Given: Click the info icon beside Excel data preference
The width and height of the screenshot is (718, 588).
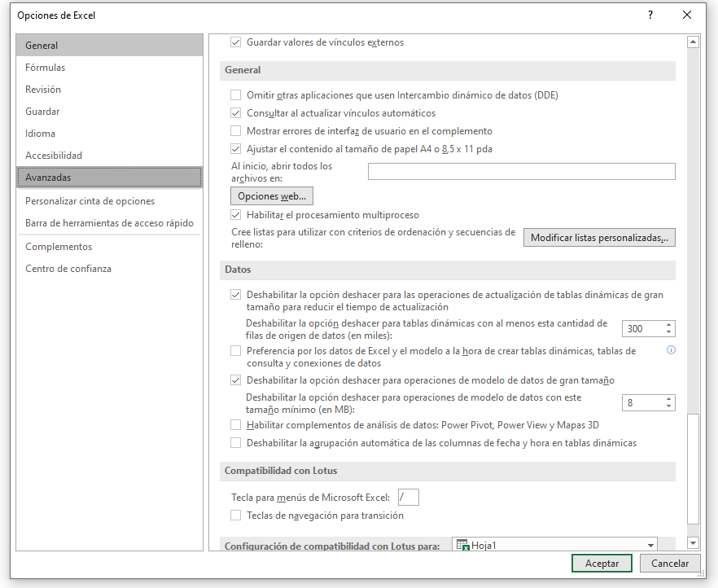Looking at the screenshot, I should (671, 350).
